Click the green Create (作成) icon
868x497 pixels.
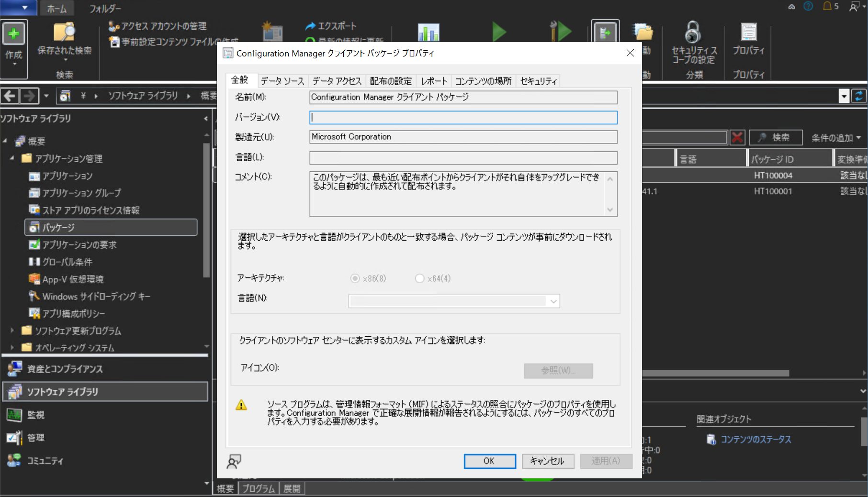[x=13, y=34]
